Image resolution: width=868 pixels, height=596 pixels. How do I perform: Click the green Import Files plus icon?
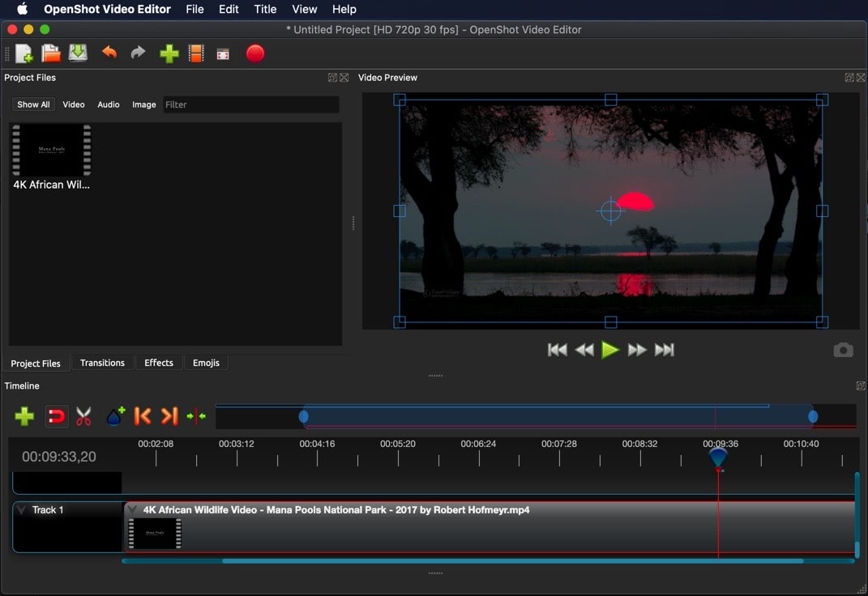(x=169, y=53)
